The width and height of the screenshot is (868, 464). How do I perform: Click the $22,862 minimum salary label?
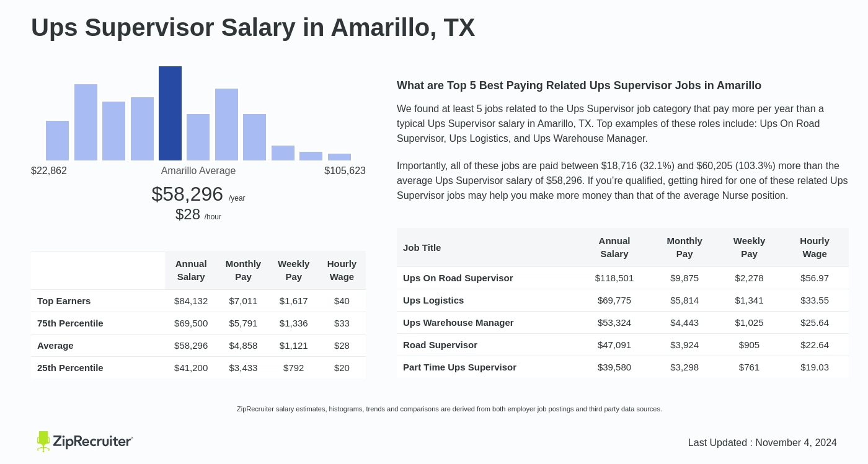[49, 170]
